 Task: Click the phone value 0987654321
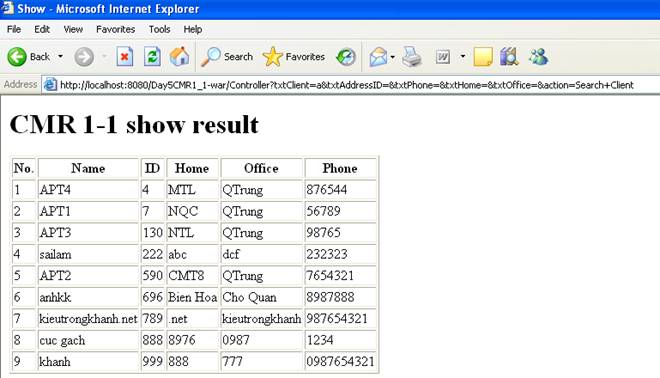[x=340, y=362]
